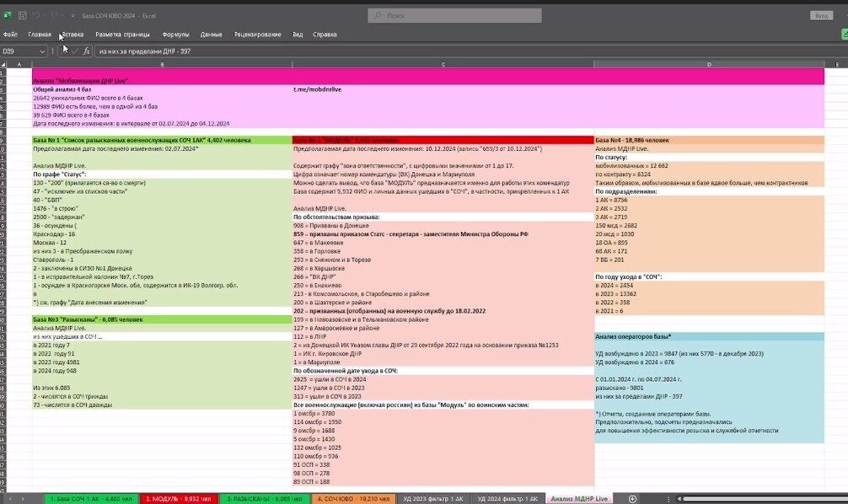Open the Формулы ribbon tab

tap(175, 35)
